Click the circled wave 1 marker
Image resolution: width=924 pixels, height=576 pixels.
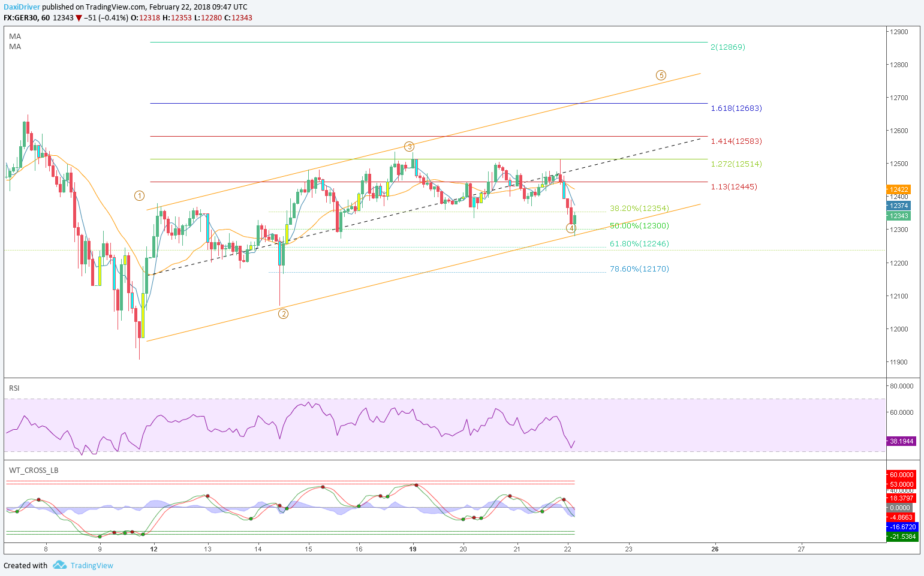pos(139,195)
